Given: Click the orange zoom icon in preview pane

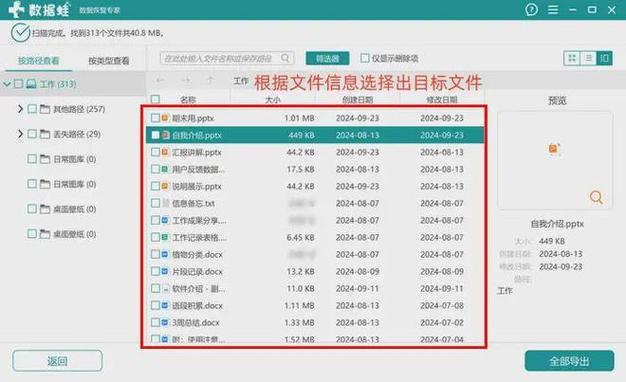Looking at the screenshot, I should pos(596,197).
